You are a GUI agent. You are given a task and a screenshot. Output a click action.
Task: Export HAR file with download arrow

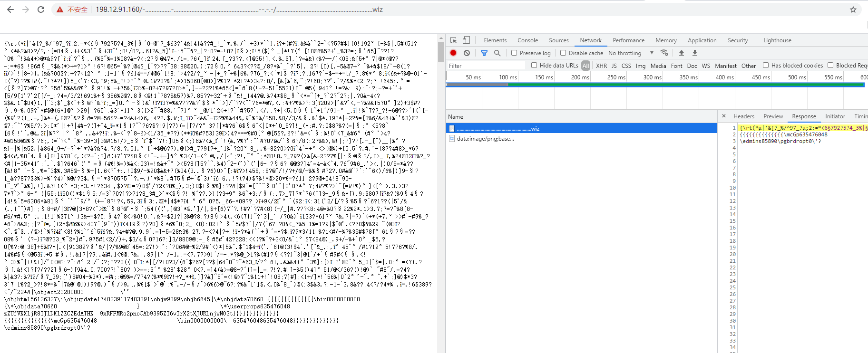click(695, 53)
